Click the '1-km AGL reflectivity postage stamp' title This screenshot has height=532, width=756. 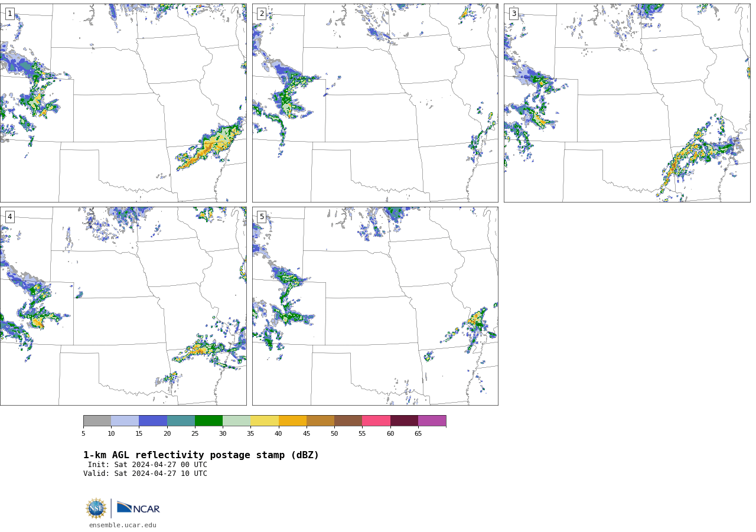[201, 455]
